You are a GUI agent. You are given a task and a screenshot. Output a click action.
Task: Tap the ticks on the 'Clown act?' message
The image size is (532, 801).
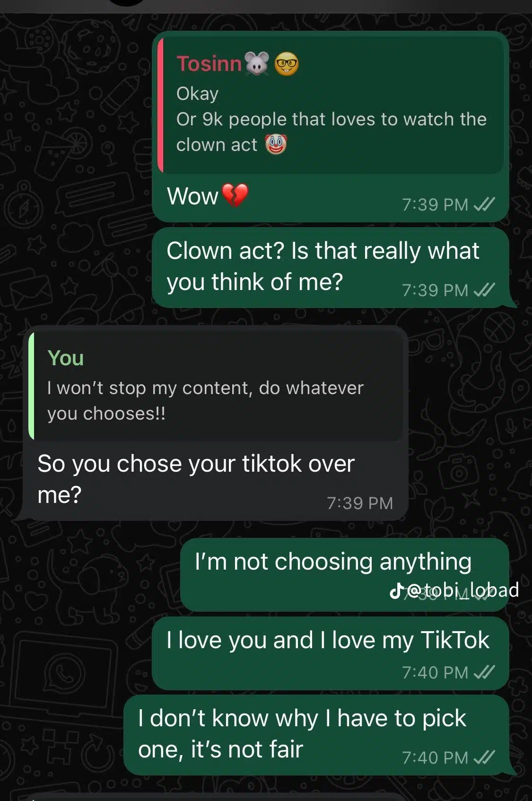(484, 290)
